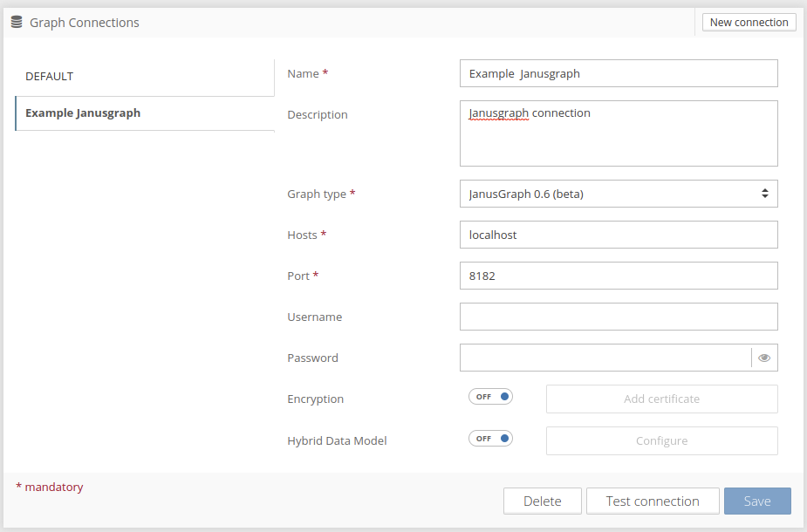Image resolution: width=807 pixels, height=532 pixels.
Task: Select the DEFAULT connection tab
Action: [145, 77]
